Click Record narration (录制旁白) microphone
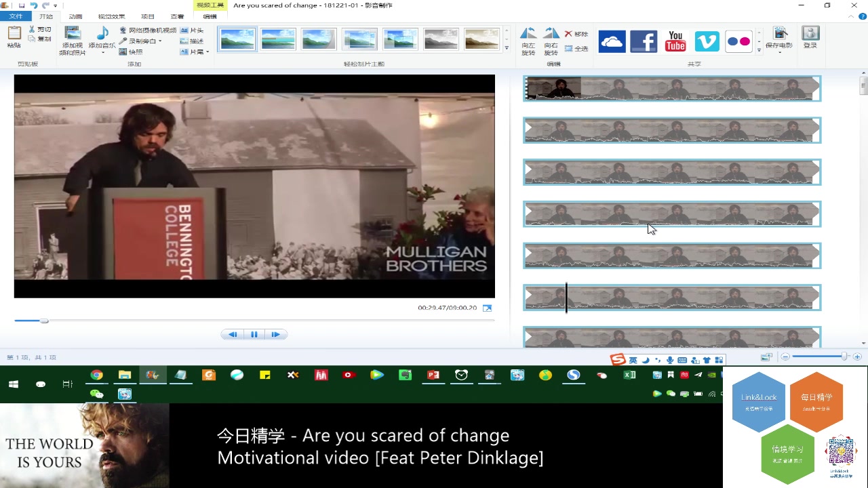The image size is (868, 488). (x=123, y=41)
